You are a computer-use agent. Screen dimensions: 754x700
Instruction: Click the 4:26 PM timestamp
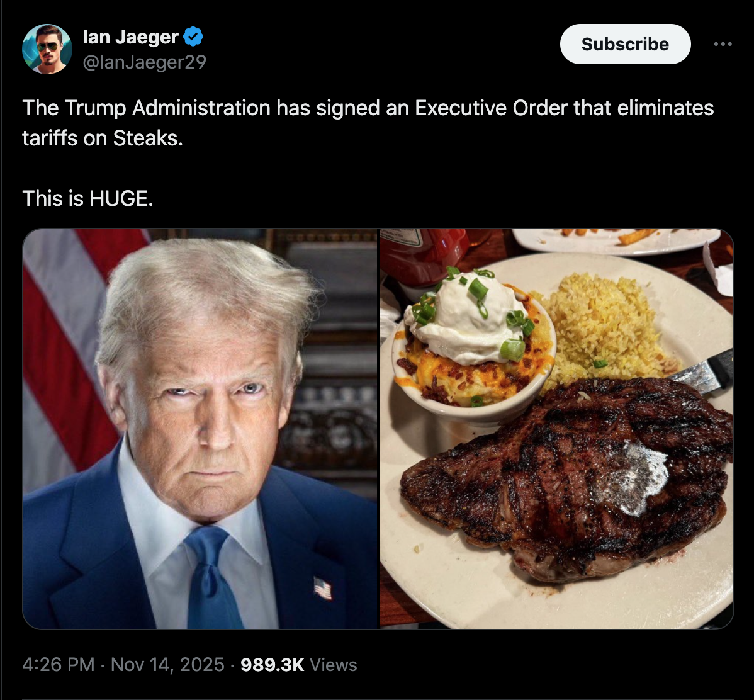pyautogui.click(x=59, y=664)
